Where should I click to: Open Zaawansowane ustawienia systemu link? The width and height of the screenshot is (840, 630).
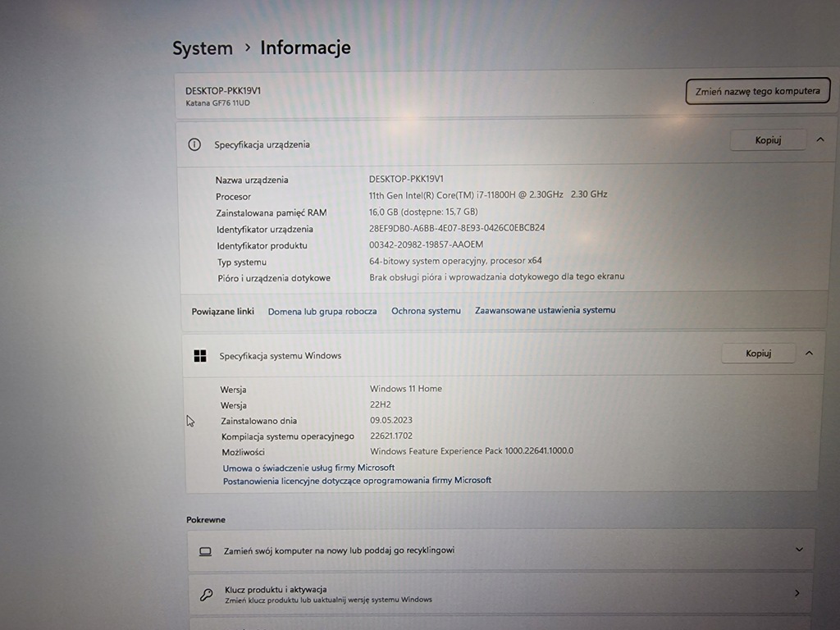[x=545, y=310]
